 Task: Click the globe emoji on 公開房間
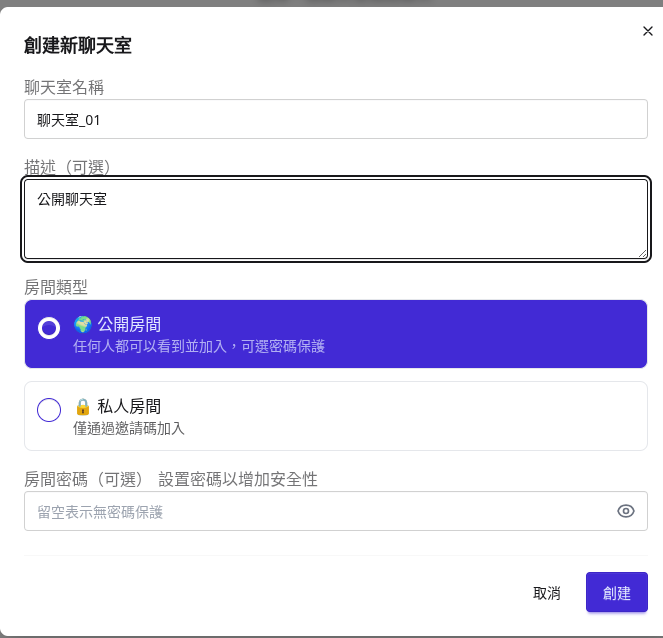pos(82,325)
